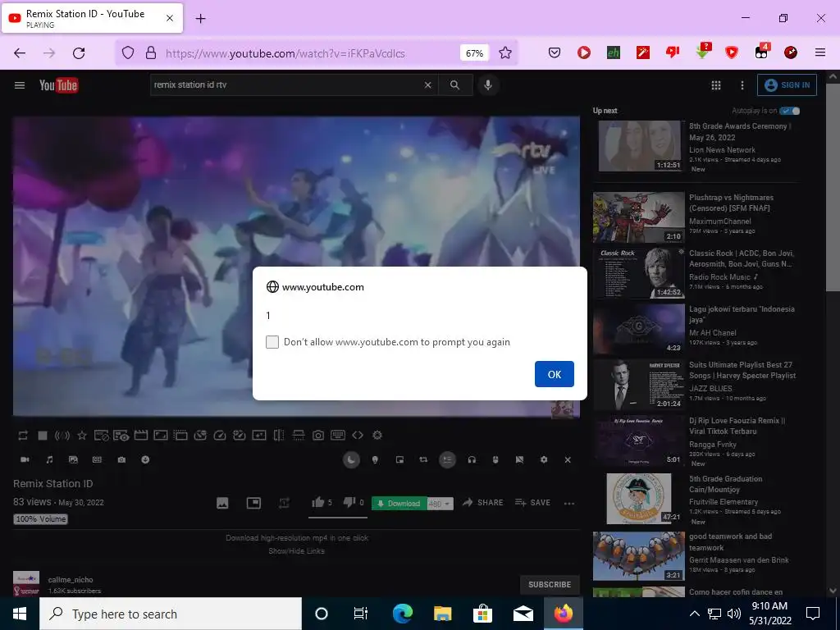Click the search magnifier button
The image size is (840, 630).
[454, 84]
